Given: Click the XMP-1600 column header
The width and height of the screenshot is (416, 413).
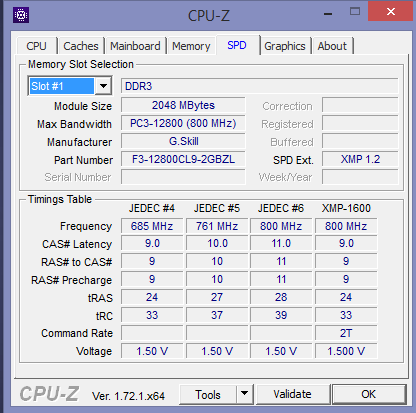Looking at the screenshot, I should [346, 208].
